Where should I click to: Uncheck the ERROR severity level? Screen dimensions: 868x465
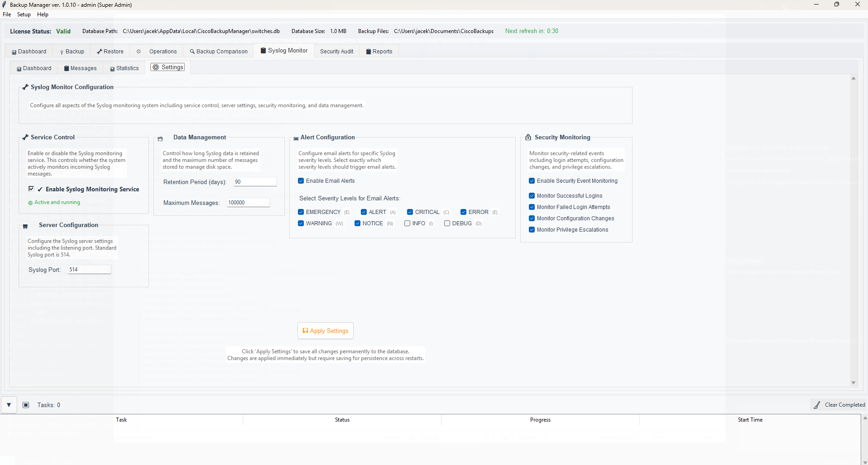464,212
